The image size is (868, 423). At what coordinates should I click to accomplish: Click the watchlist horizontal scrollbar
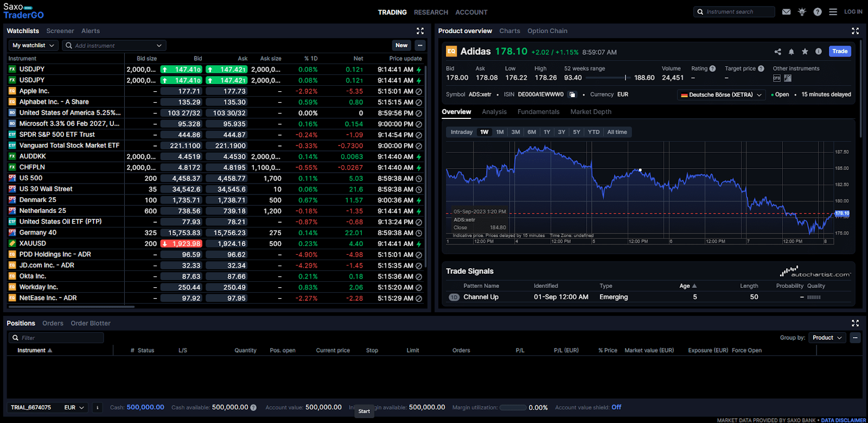point(71,307)
